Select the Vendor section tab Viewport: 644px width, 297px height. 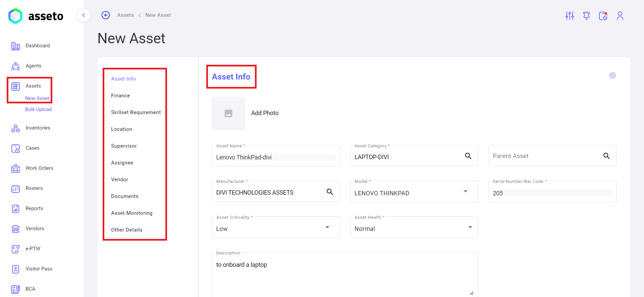coord(120,180)
